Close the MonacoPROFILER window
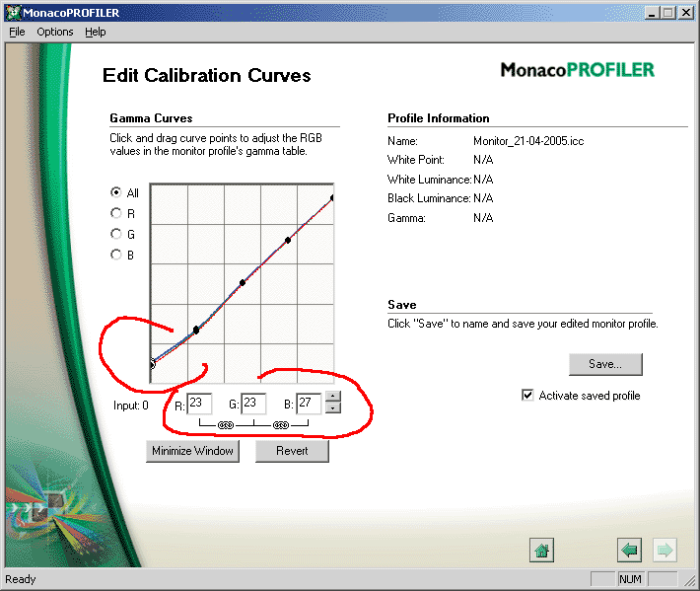The width and height of the screenshot is (700, 591). (x=686, y=13)
